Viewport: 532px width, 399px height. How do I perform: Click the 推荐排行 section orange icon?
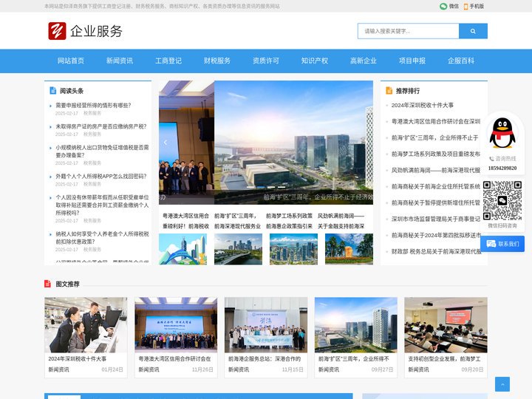coord(389,90)
